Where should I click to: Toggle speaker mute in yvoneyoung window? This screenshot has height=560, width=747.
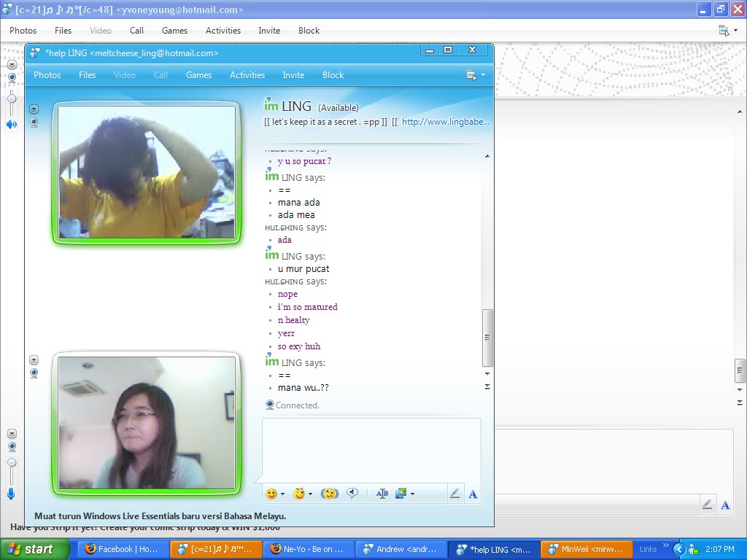12,125
